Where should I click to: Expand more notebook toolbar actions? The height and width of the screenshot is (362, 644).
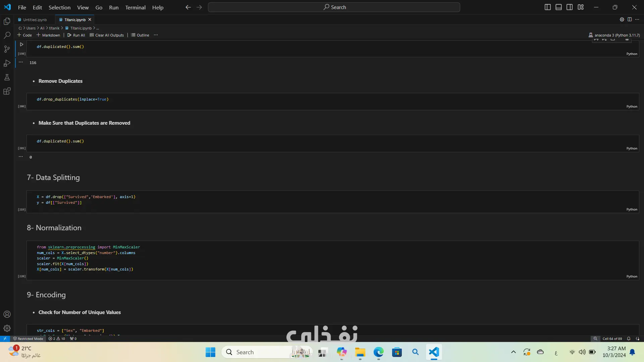156,35
